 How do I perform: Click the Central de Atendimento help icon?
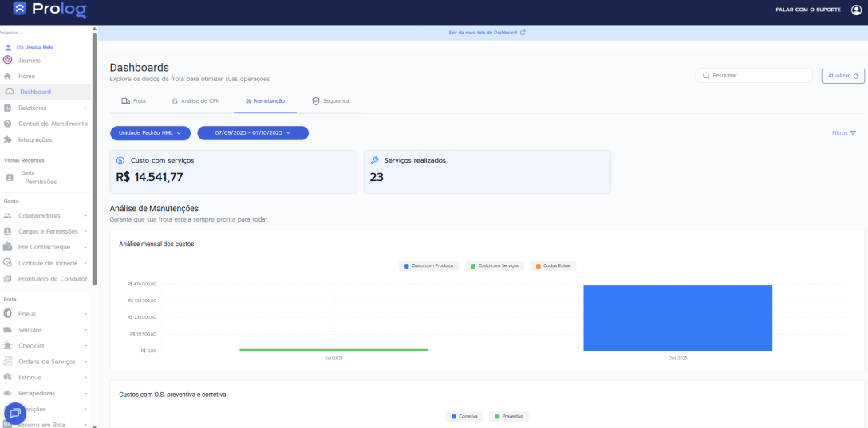pyautogui.click(x=8, y=124)
